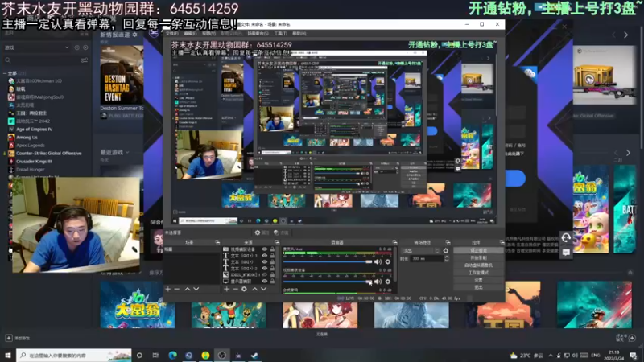This screenshot has height=362, width=644.
Task: Enable studio mode in OBS controls
Action: click(x=478, y=273)
